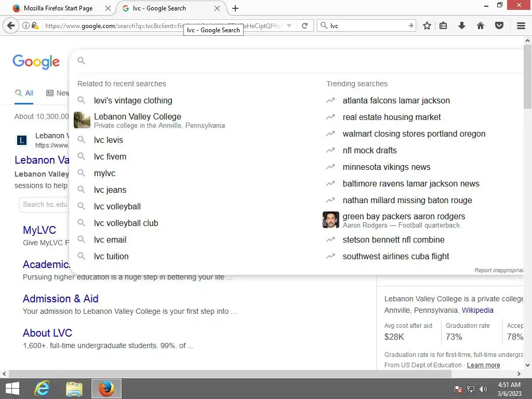Open trending real estate housing market

click(392, 117)
